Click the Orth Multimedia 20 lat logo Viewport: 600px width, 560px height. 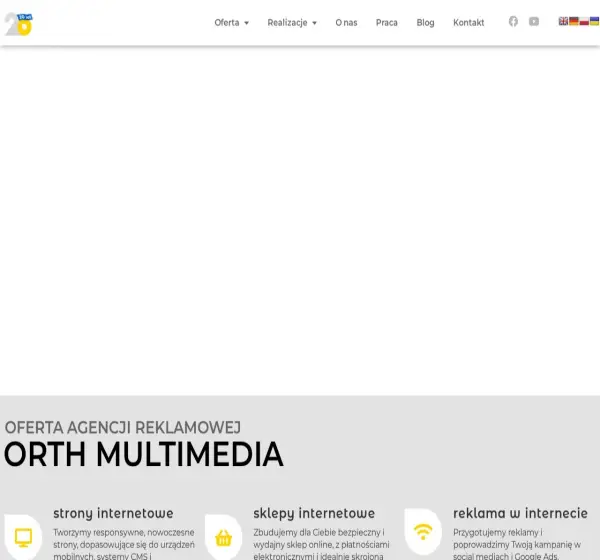pyautogui.click(x=18, y=24)
